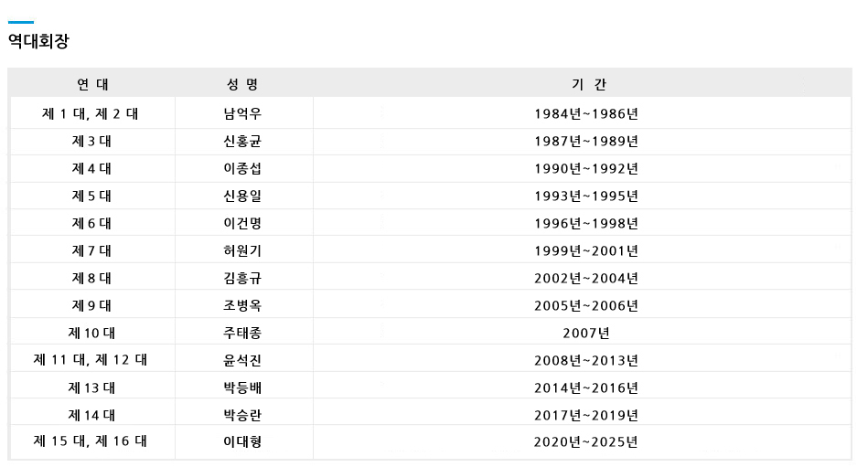868x467 pixels.
Task: Click the 성명 column header
Action: tap(243, 84)
